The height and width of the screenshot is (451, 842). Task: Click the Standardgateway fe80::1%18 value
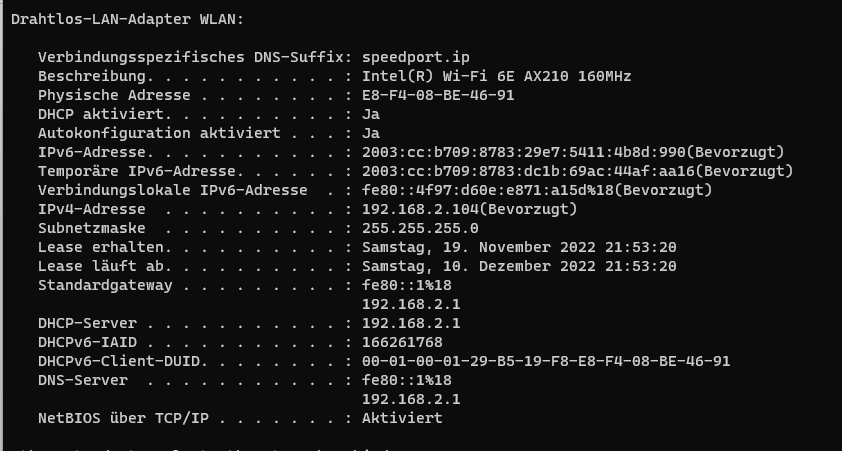[x=407, y=285]
